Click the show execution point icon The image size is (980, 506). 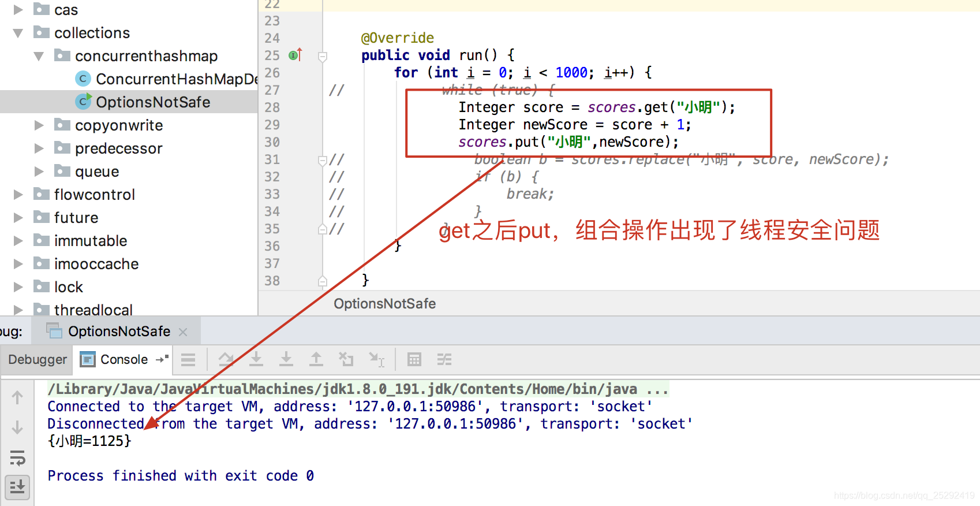(188, 360)
